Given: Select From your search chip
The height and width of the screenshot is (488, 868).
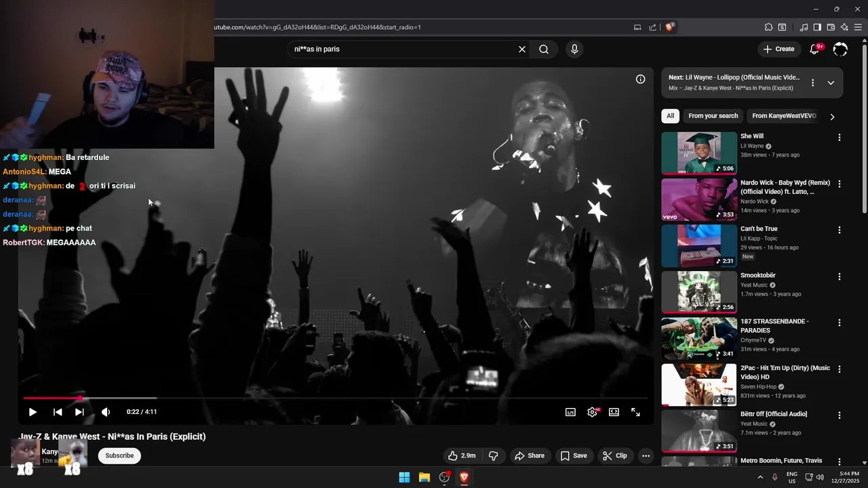Looking at the screenshot, I should 713,116.
